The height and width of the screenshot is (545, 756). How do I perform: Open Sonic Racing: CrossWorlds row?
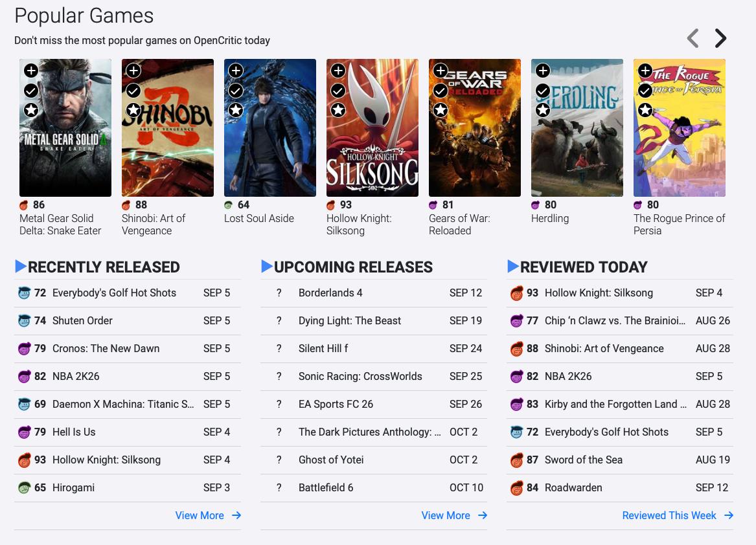[x=374, y=377]
